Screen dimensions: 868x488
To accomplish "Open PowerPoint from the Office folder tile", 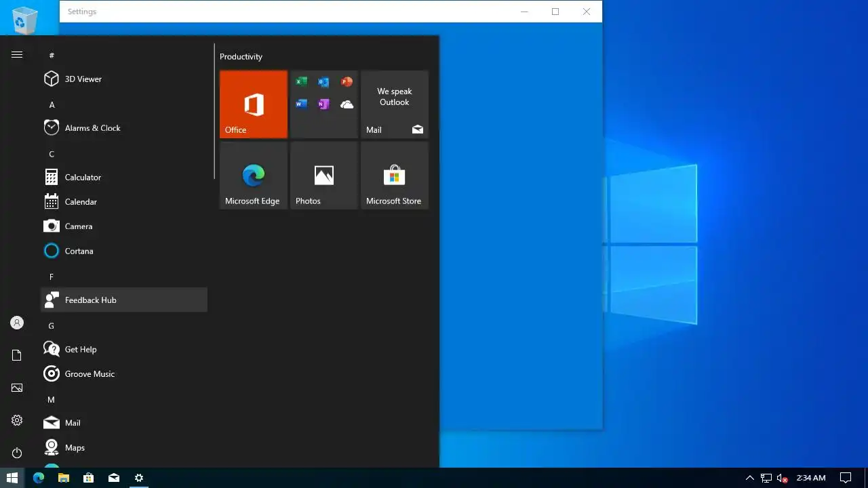I will tap(347, 82).
